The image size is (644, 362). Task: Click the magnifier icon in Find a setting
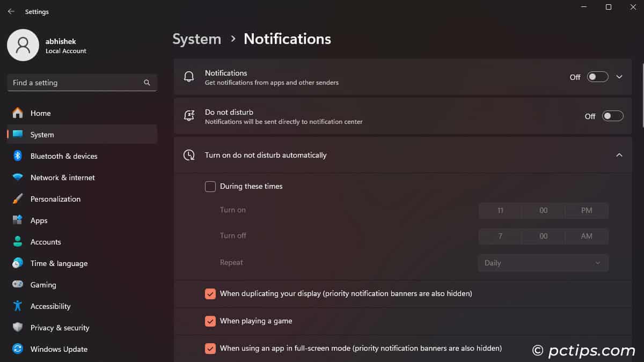pyautogui.click(x=147, y=83)
